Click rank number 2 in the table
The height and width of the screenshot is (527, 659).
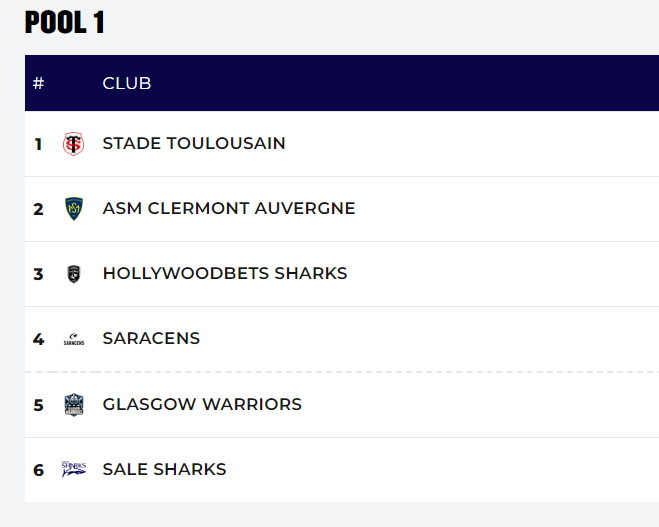coord(39,209)
